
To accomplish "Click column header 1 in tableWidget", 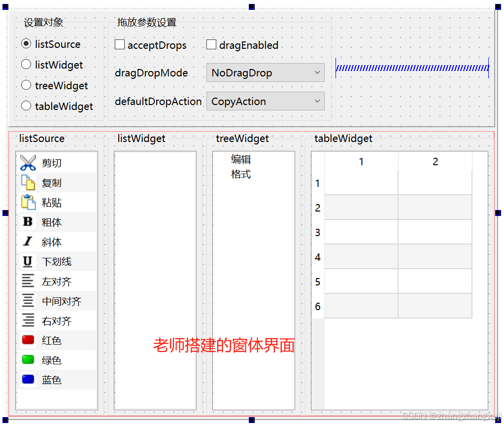I will (361, 161).
